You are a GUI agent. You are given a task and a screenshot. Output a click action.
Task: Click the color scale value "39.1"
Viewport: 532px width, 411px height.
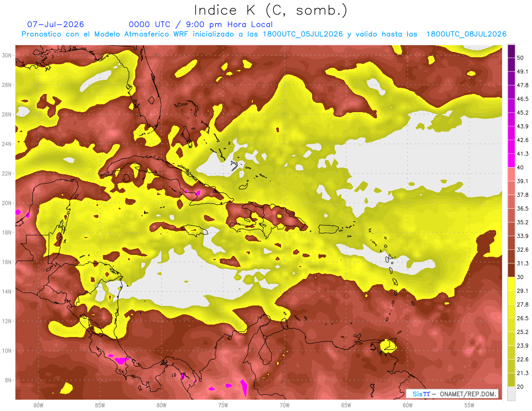(x=523, y=181)
